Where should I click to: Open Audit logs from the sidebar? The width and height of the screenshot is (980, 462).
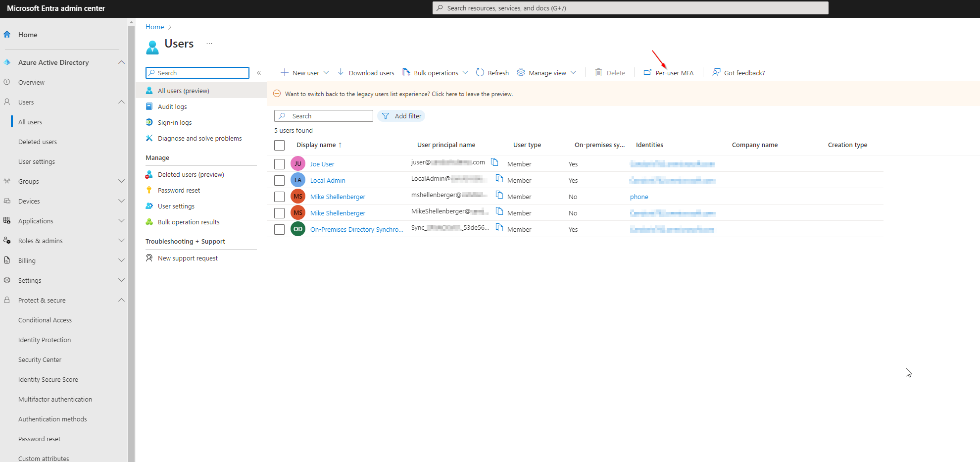172,106
